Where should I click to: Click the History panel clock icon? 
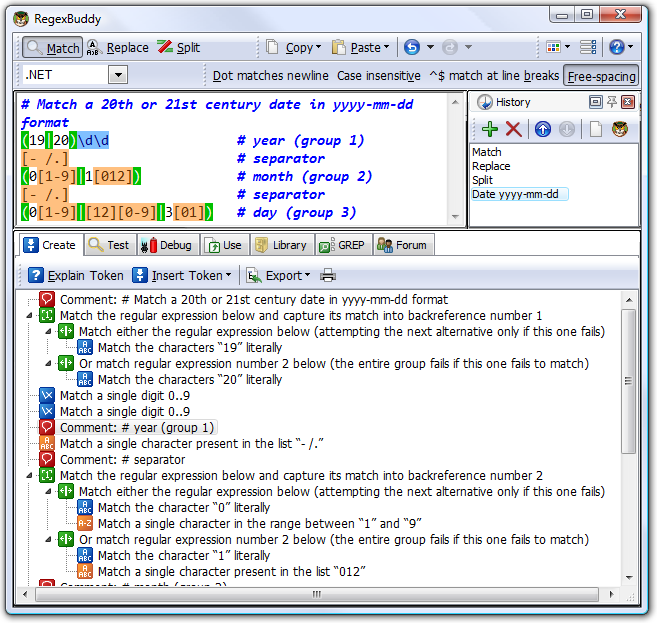484,102
